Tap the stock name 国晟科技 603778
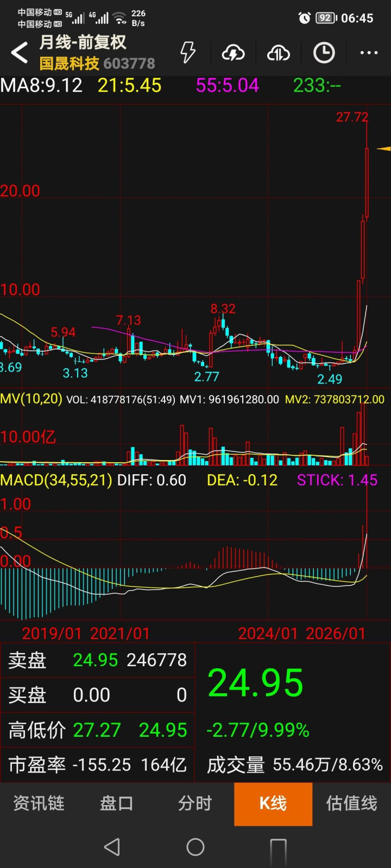This screenshot has width=391, height=868. coord(97,63)
